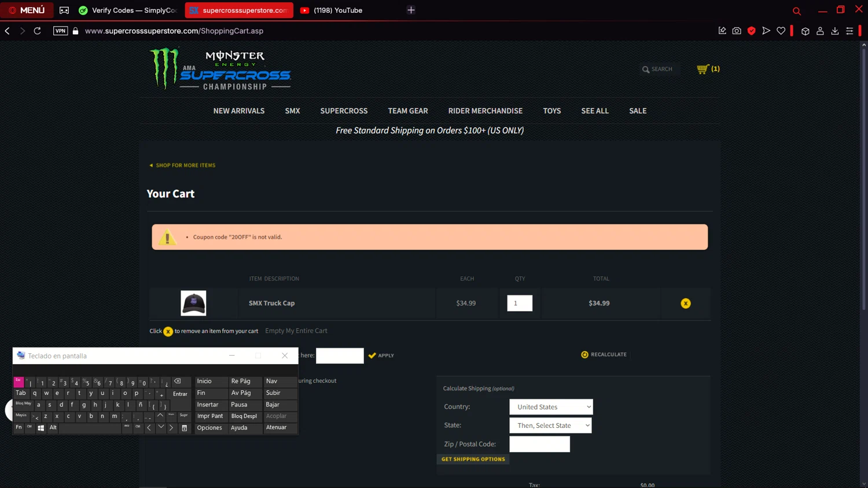Switch to Verify Codes SimplyCodes tab
868x488 pixels.
128,10
